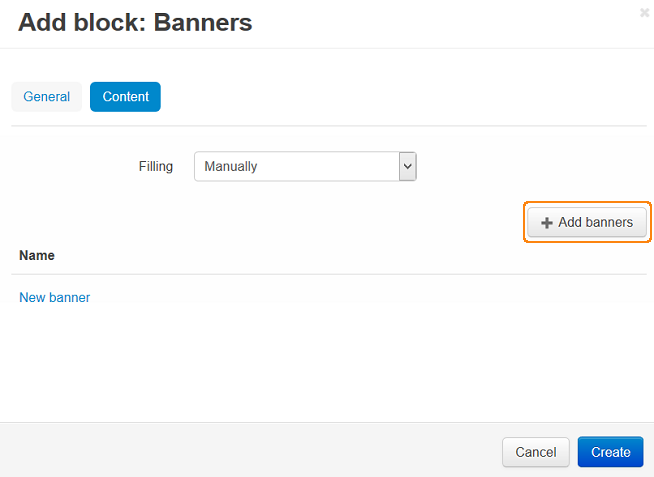Click the word Banners in the heading

point(203,22)
